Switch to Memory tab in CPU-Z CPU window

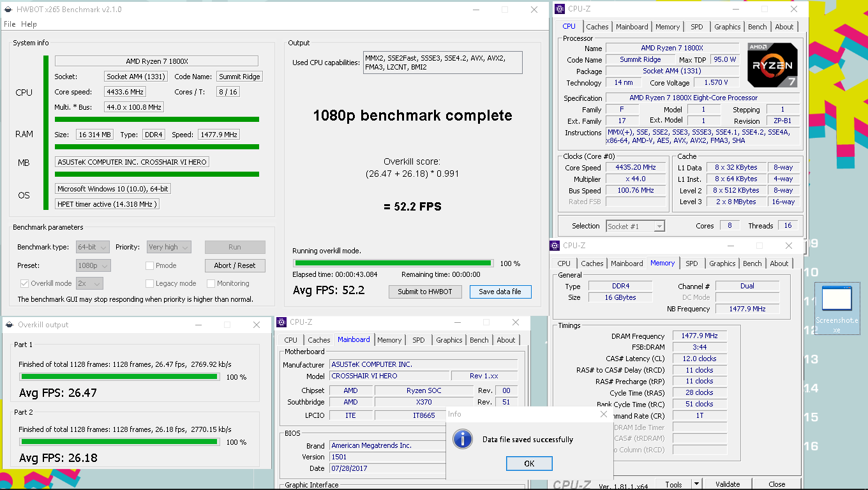click(668, 27)
